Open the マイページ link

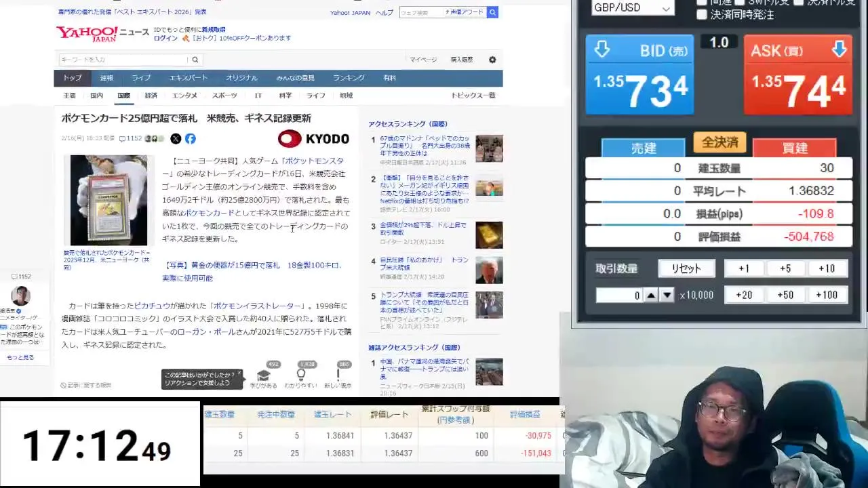pos(423,60)
